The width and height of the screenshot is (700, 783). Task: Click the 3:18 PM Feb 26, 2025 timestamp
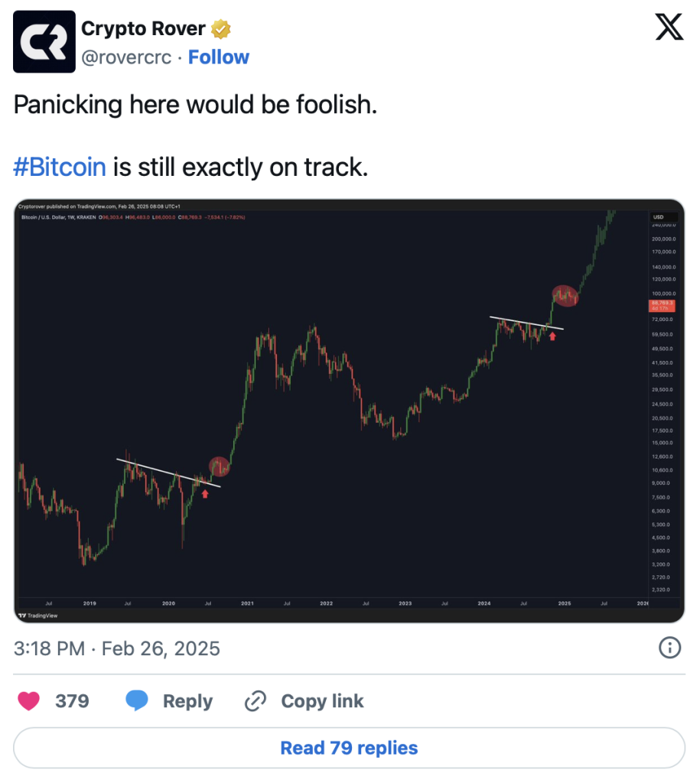coord(117,649)
